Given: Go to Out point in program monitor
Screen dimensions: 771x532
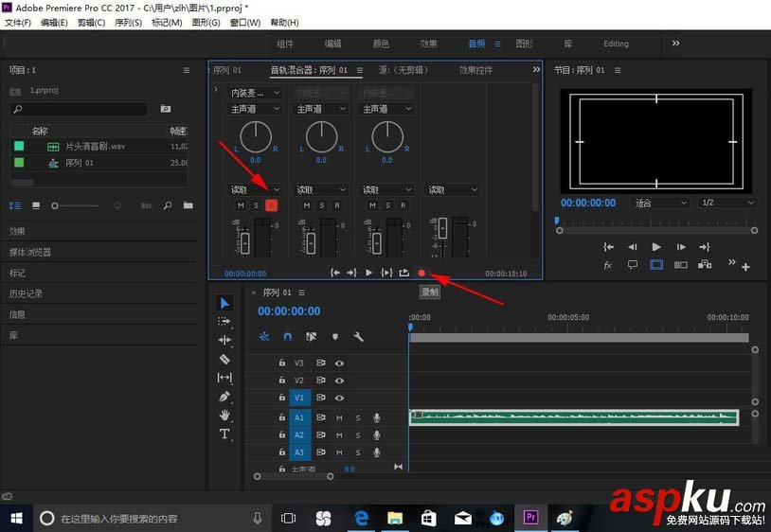Looking at the screenshot, I should tap(704, 247).
